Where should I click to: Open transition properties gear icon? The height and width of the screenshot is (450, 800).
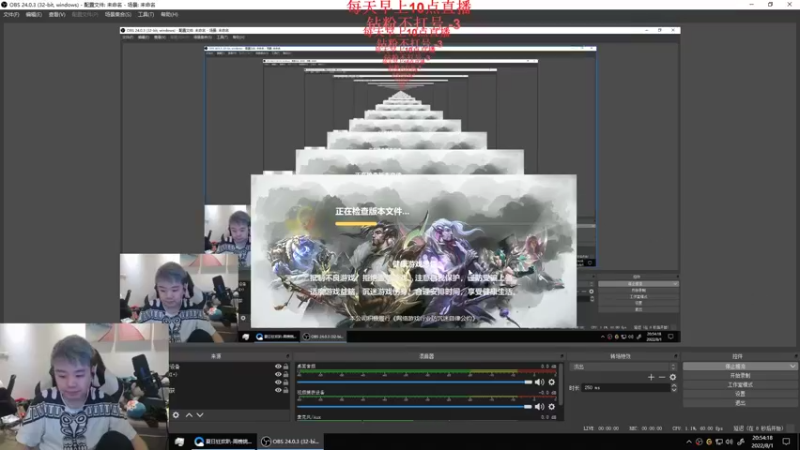[x=672, y=377]
